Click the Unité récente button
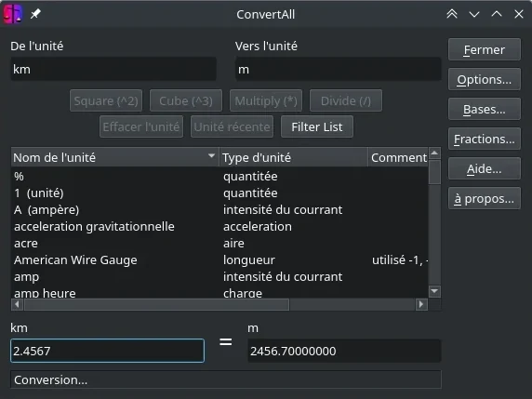 (x=233, y=126)
